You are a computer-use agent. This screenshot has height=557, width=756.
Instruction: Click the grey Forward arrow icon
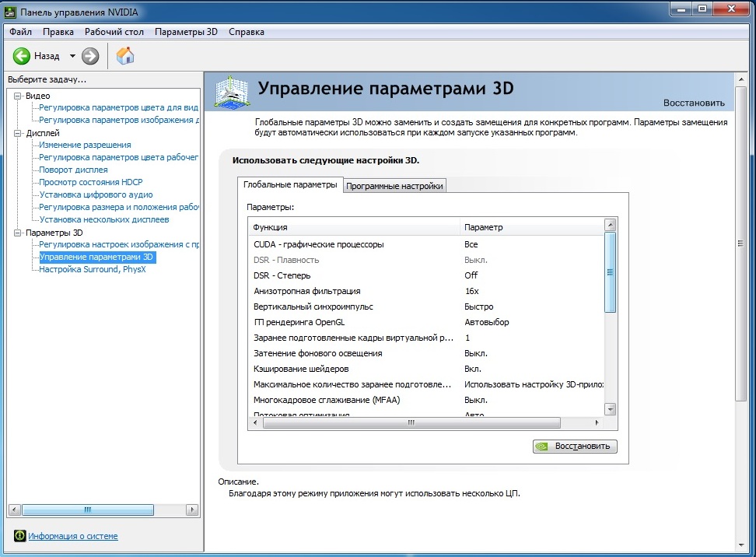(x=90, y=56)
